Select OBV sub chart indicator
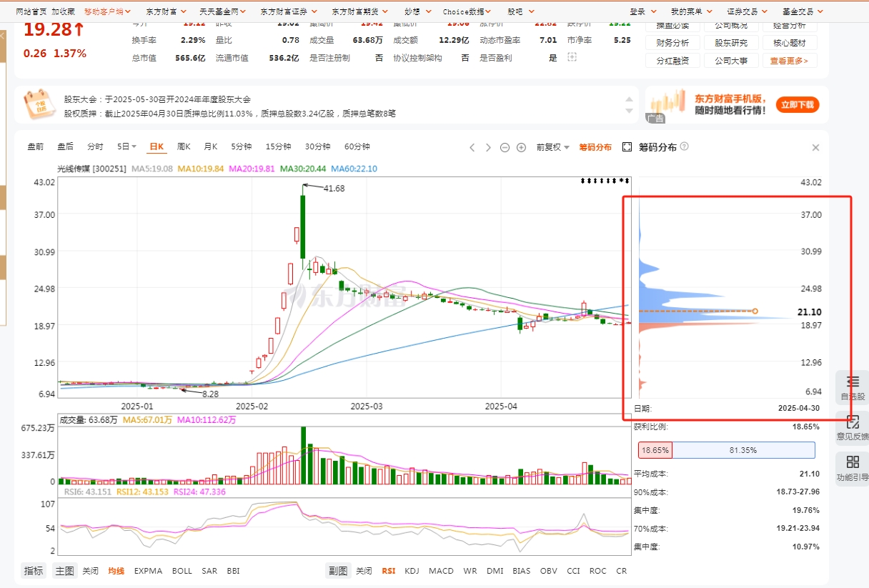This screenshot has width=869, height=588. point(548,571)
